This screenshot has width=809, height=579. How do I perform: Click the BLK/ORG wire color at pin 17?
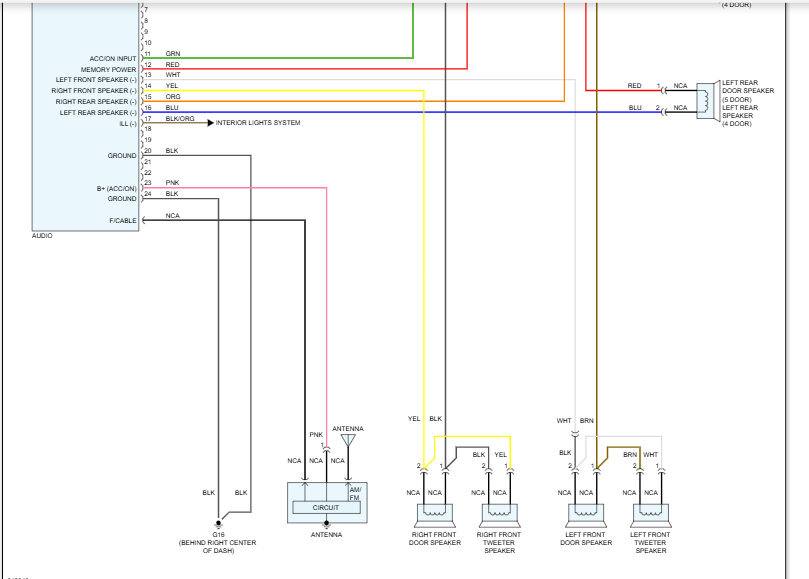click(x=180, y=119)
